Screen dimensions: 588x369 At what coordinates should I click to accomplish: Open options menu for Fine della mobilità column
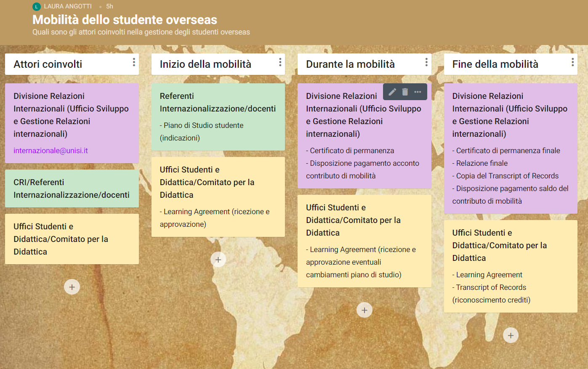point(572,62)
